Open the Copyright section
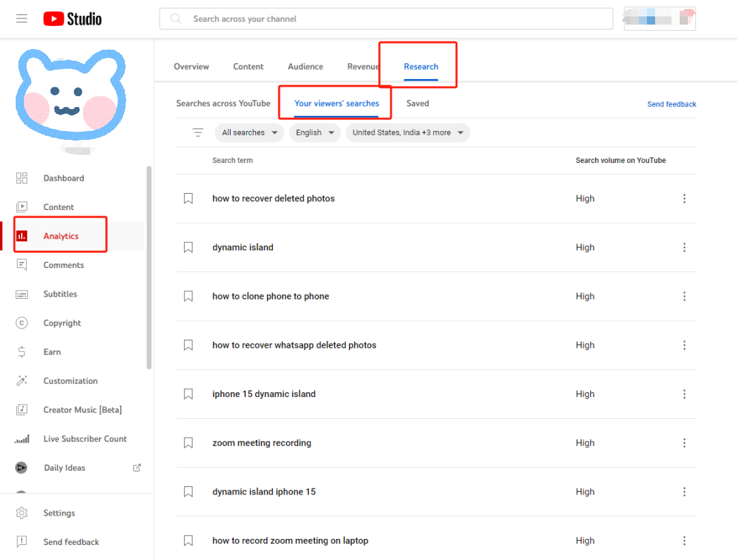The image size is (737, 560). [x=62, y=323]
